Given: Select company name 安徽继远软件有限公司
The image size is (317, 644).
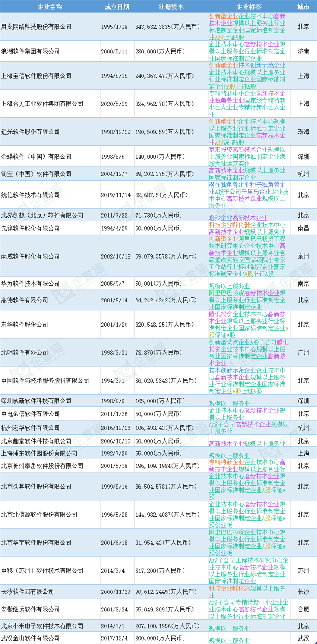Looking at the screenshot, I should click(x=30, y=609).
